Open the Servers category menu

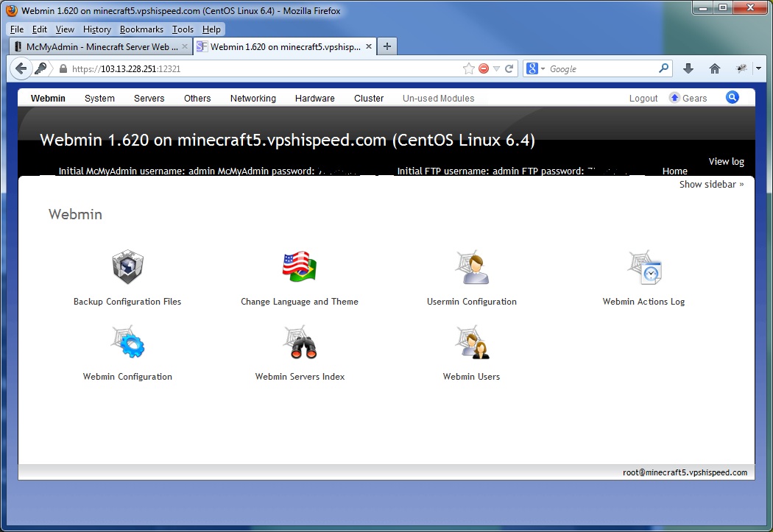pos(149,98)
